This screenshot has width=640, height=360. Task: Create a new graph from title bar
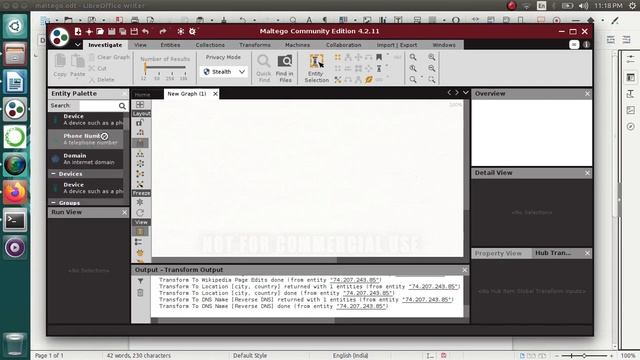pyautogui.click(x=78, y=31)
